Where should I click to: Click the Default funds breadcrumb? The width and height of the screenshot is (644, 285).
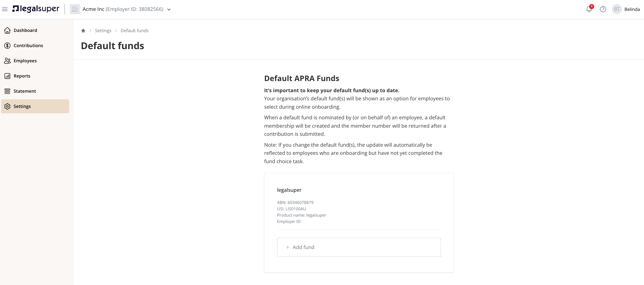(135, 31)
